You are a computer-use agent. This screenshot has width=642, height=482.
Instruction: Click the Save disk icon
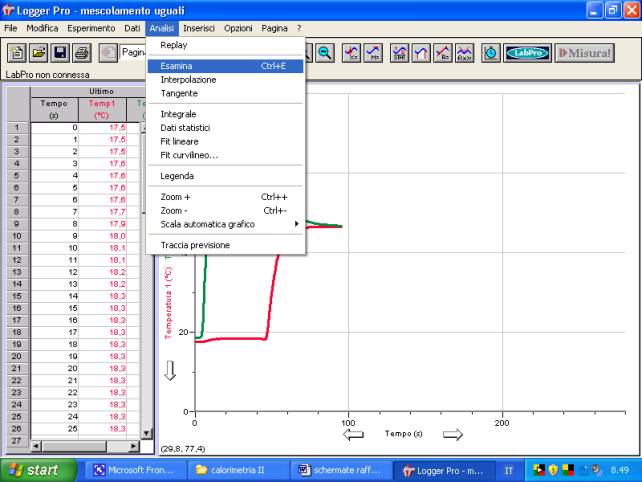(60, 53)
